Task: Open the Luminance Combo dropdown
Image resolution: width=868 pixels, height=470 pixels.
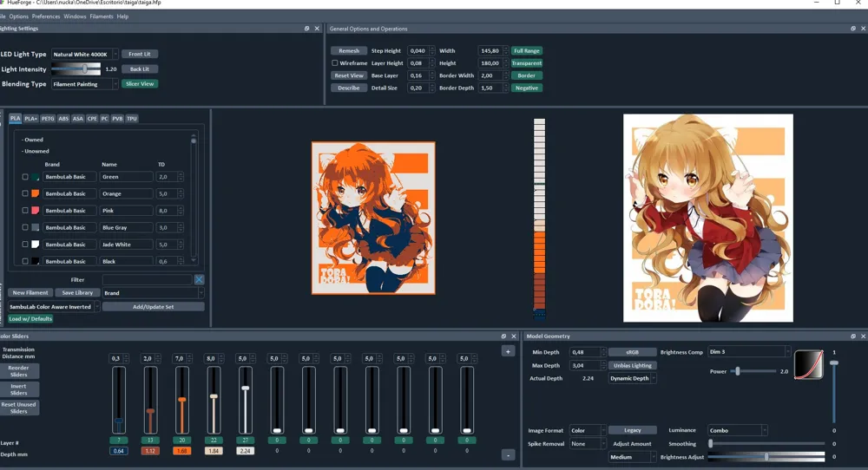Action: 737,430
